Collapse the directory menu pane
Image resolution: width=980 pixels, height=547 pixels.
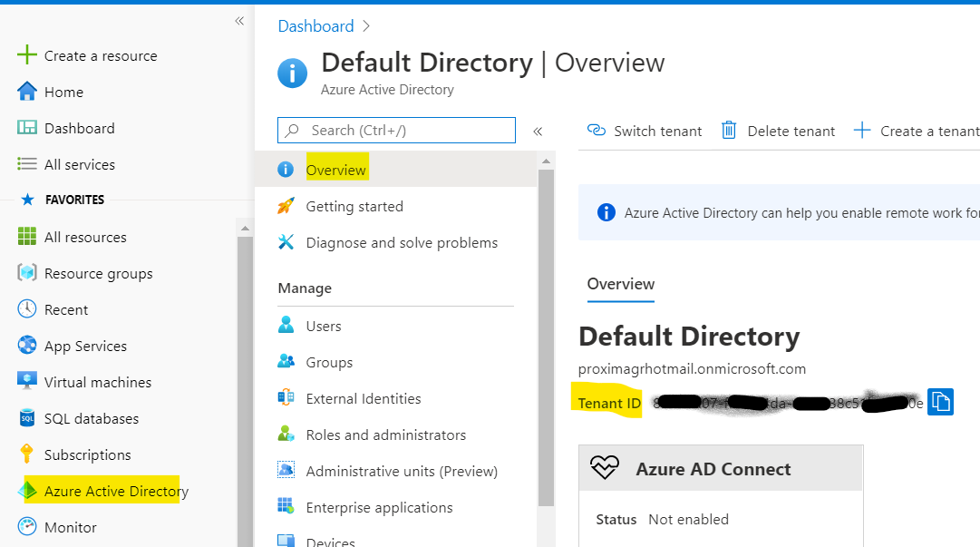coord(538,131)
